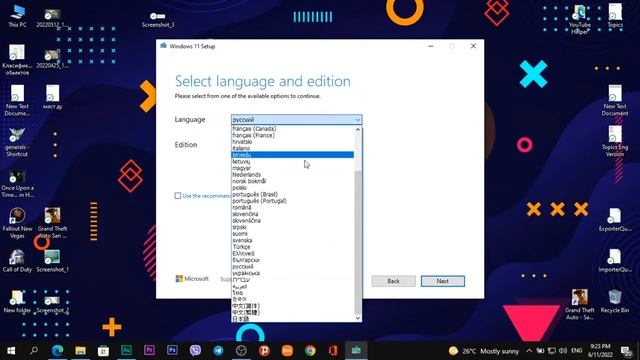640x360 pixels.
Task: Open taskbar search magnifier
Action: [34, 350]
